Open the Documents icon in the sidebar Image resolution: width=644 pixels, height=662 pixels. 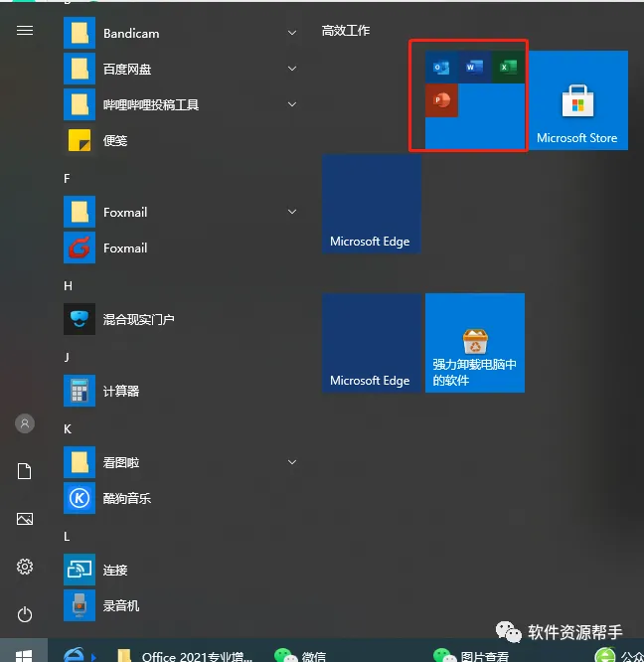pyautogui.click(x=25, y=471)
